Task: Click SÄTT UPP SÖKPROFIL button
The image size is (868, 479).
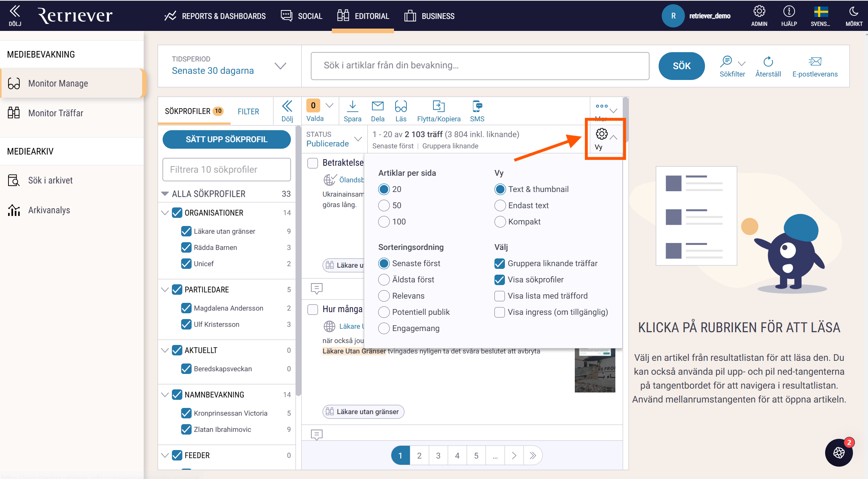Action: click(x=227, y=139)
